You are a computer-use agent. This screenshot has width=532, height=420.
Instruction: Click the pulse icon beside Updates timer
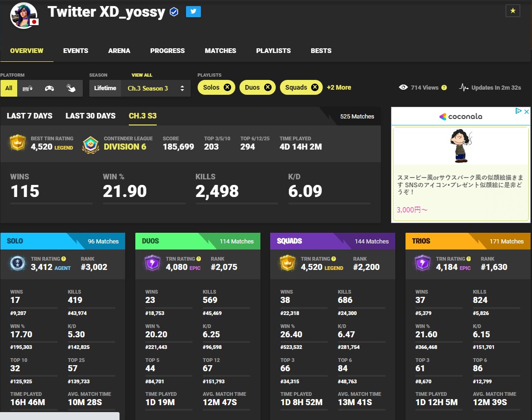464,87
